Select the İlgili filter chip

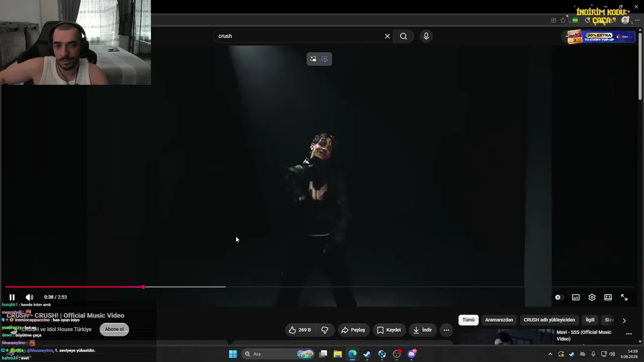590,320
